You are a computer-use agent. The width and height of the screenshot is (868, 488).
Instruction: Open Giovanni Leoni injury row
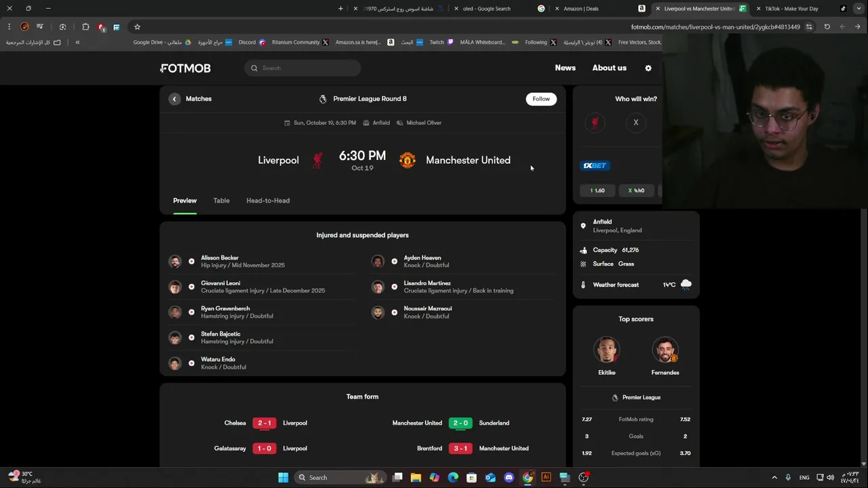click(x=261, y=287)
